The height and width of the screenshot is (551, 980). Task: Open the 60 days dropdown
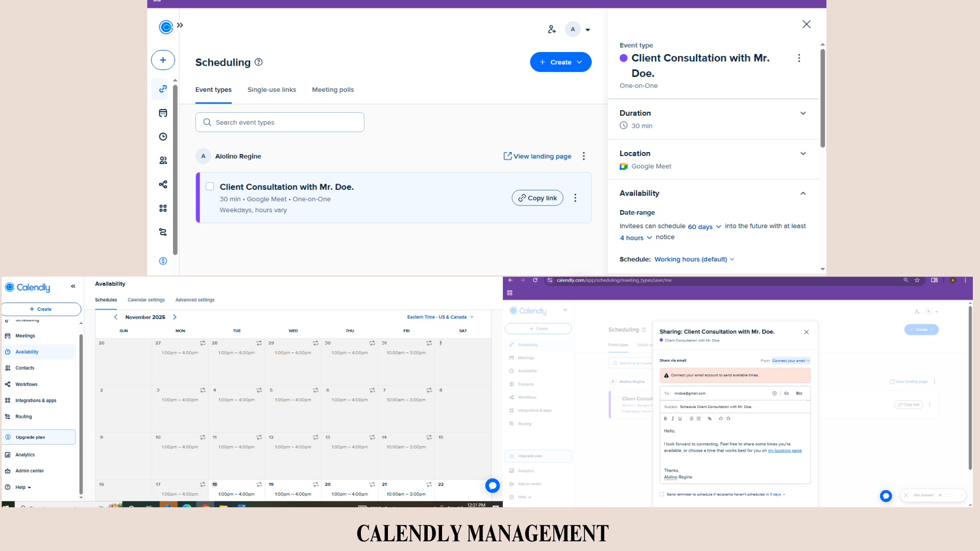point(704,227)
